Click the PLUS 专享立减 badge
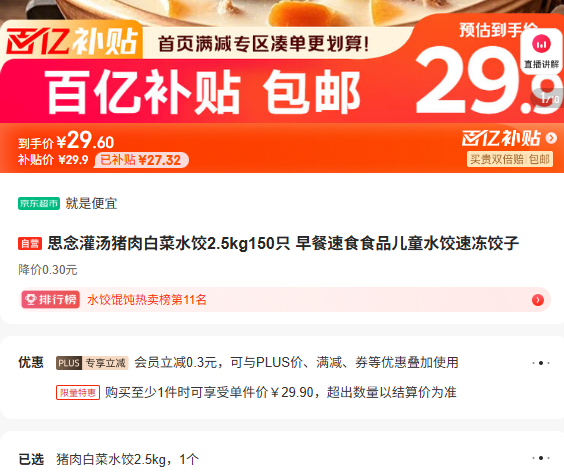 (x=92, y=363)
